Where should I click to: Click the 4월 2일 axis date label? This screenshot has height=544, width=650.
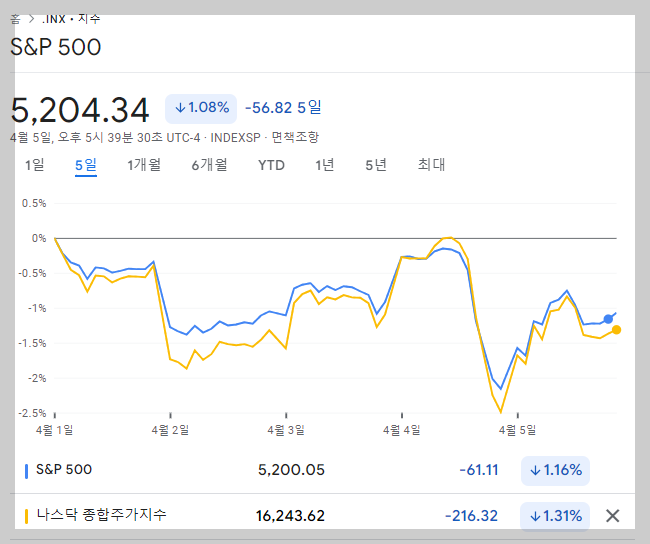pos(170,430)
